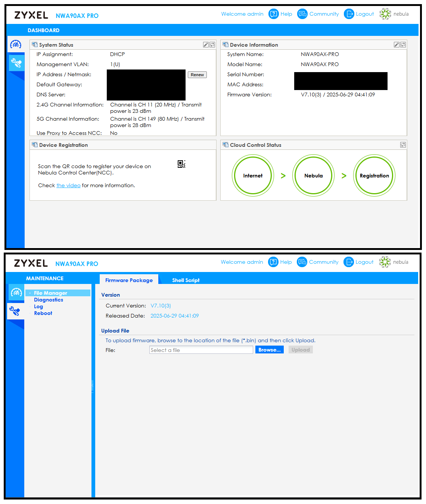Click System Status panel title icon
Image resolution: width=426 pixels, height=504 pixels.
click(35, 44)
